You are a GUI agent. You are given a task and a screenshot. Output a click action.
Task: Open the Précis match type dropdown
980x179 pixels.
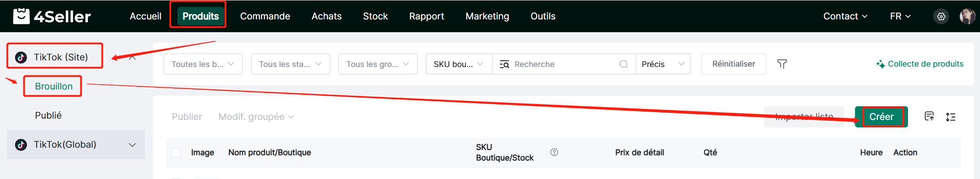coord(662,64)
